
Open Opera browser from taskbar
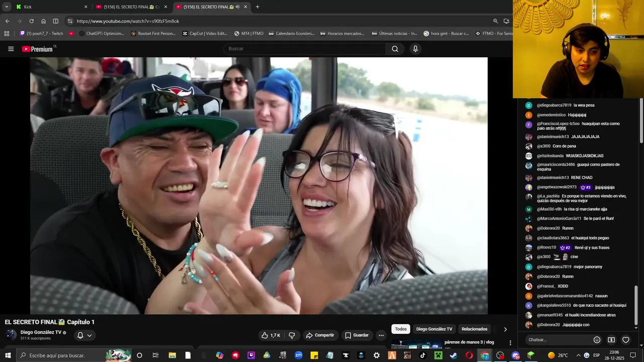point(469,355)
